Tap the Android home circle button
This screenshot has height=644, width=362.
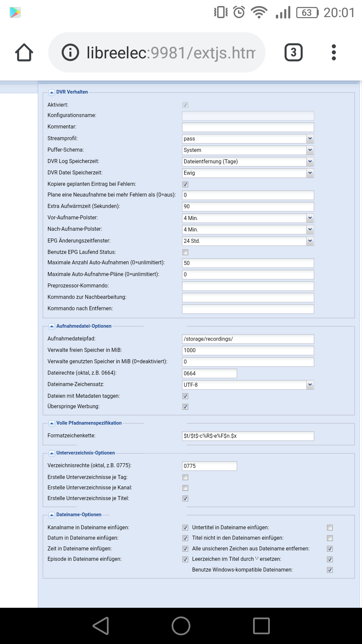pyautogui.click(x=181, y=626)
